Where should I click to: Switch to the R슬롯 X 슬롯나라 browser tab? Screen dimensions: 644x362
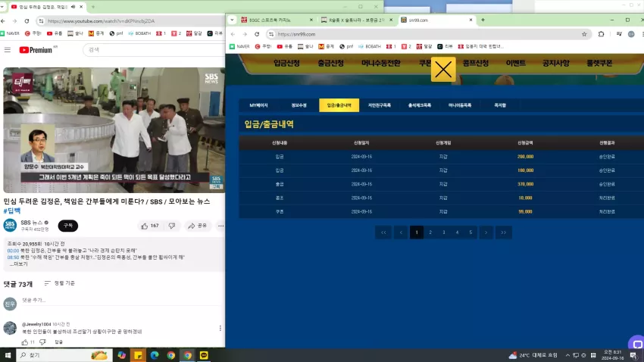pyautogui.click(x=357, y=20)
